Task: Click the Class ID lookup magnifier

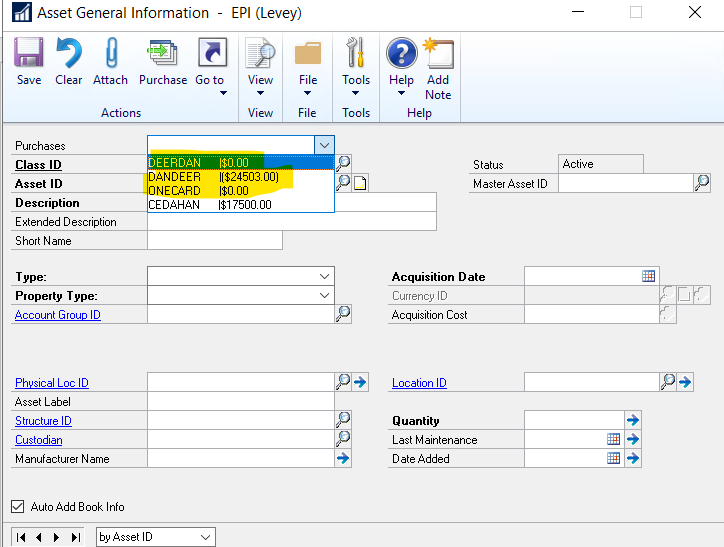Action: click(343, 163)
